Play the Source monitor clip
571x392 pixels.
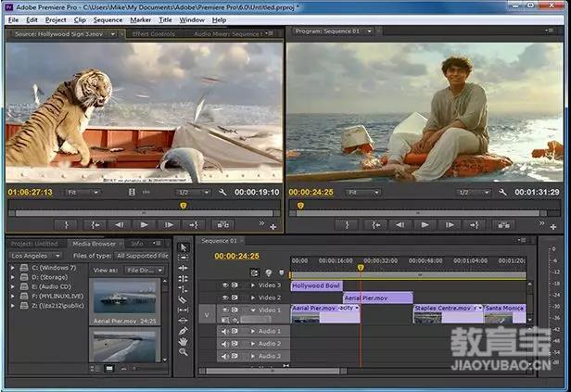[144, 225]
